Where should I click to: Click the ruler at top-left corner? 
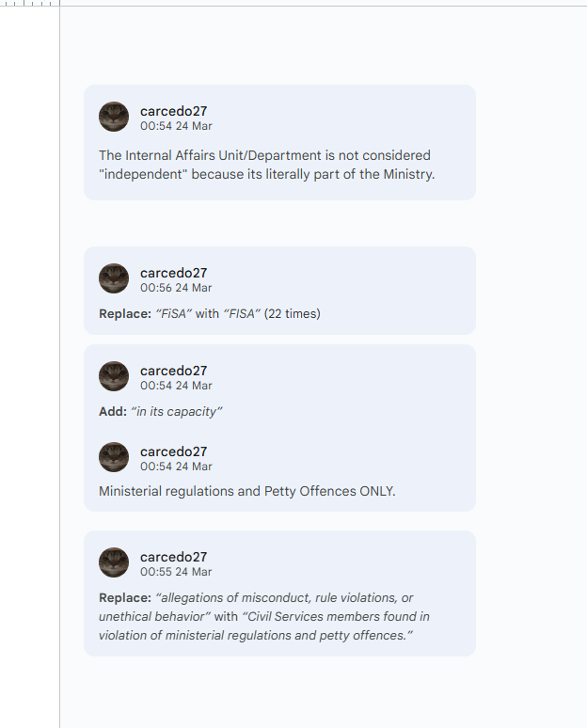click(30, 3)
